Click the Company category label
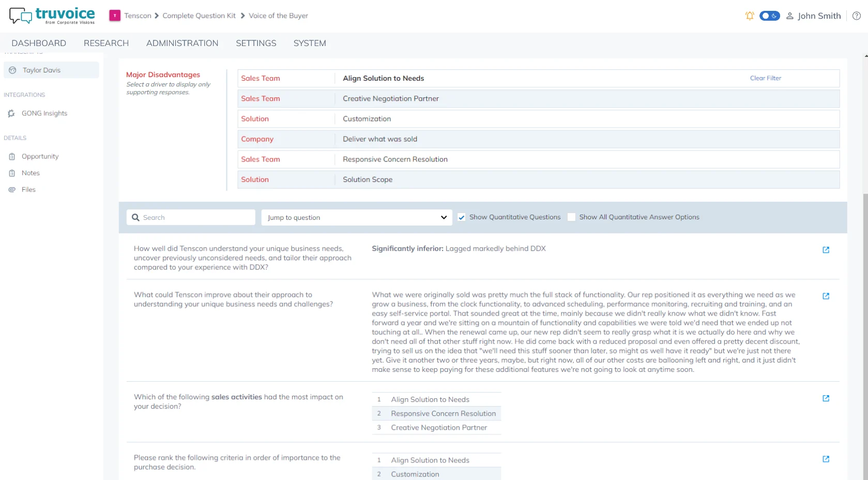Screen dimensions: 868x480 (257, 139)
